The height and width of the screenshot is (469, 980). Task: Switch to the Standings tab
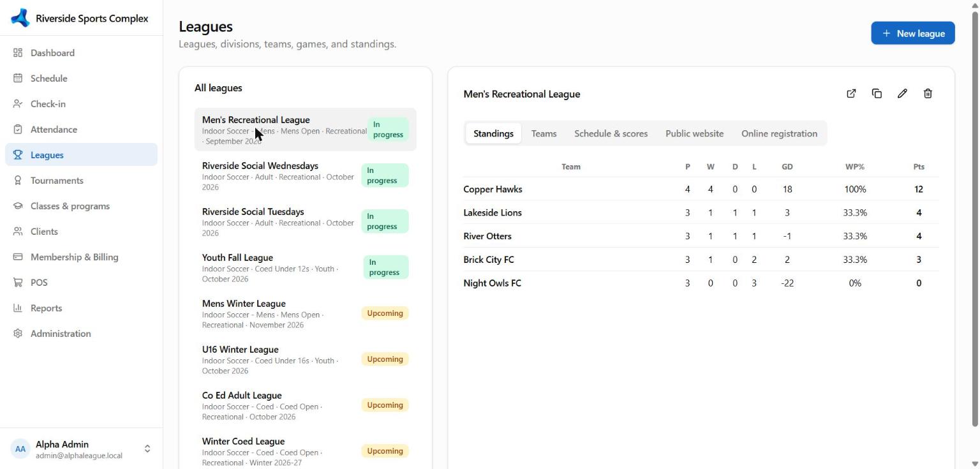click(493, 133)
